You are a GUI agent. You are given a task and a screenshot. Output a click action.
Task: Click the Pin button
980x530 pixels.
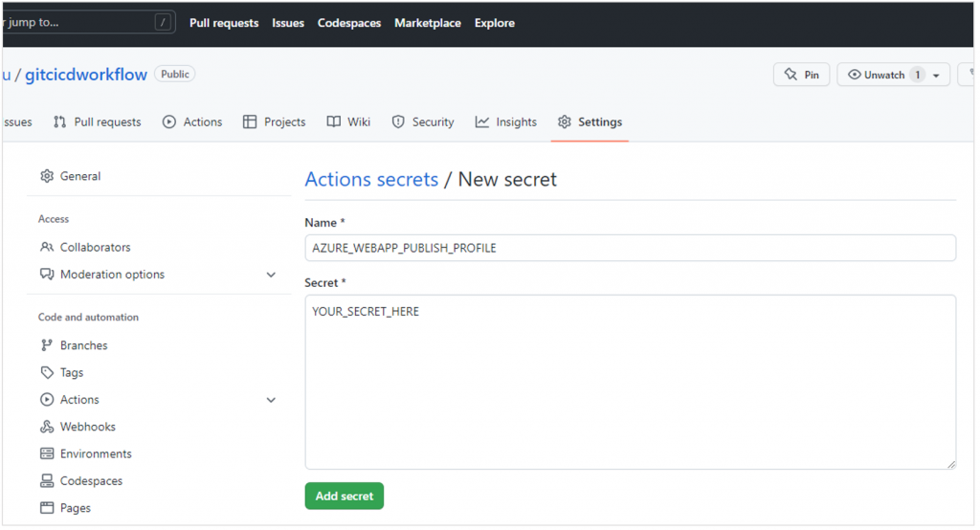[801, 75]
